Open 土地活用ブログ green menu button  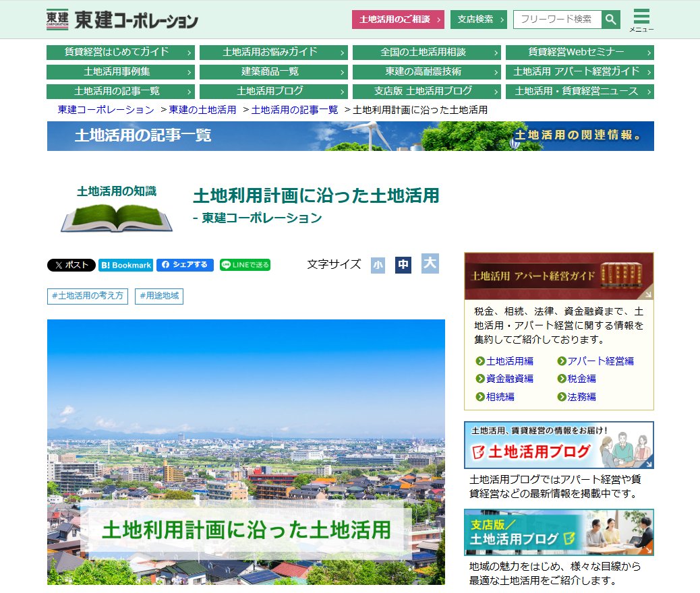(x=274, y=92)
